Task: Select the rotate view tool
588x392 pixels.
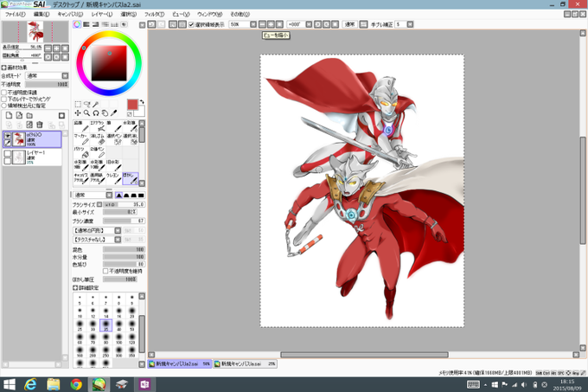Action: tap(96, 112)
